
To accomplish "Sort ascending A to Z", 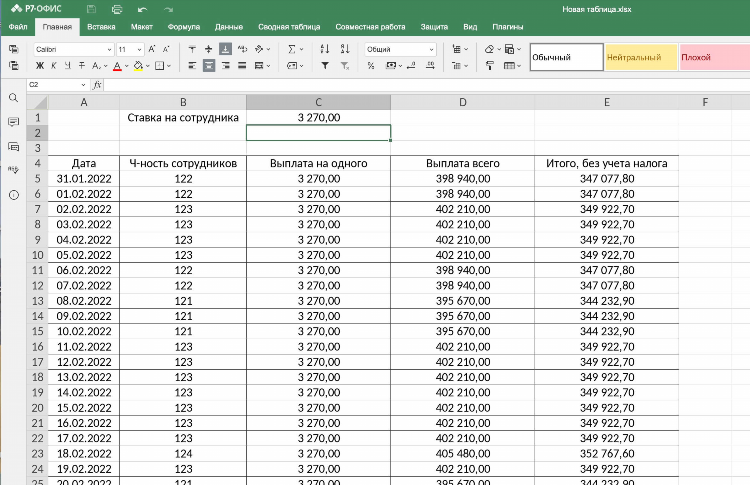I will 325,49.
